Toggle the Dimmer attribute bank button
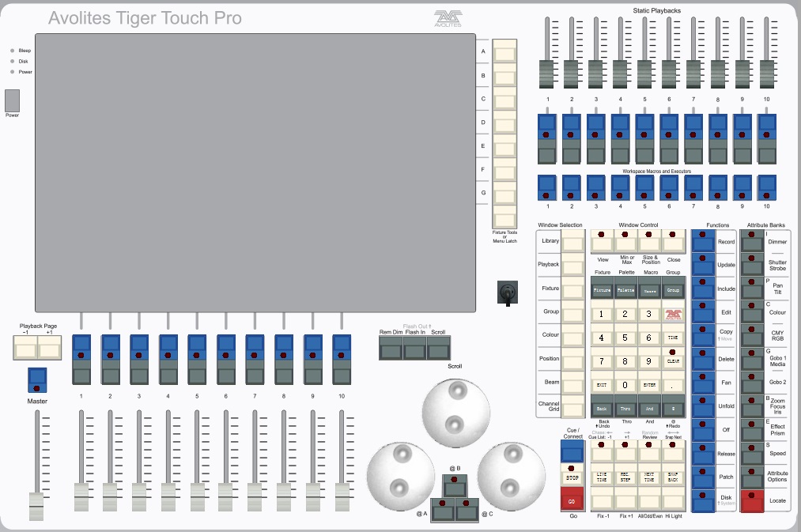801x532 pixels. point(750,242)
